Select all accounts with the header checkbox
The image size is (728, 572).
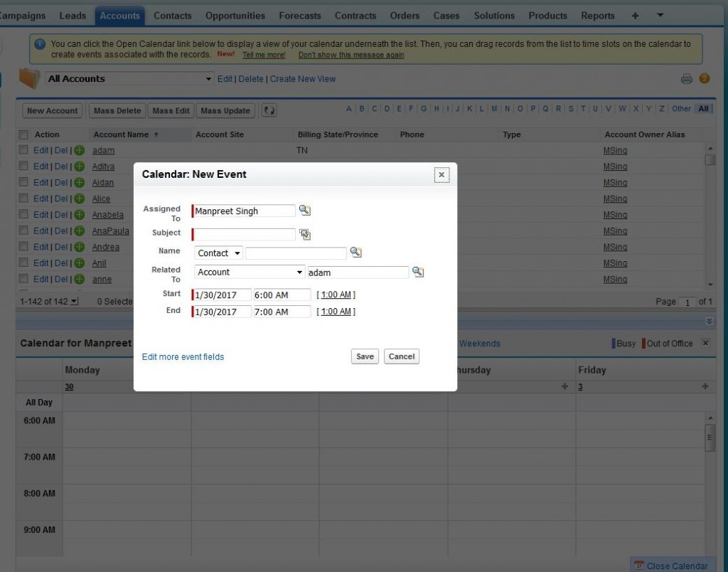pos(23,134)
